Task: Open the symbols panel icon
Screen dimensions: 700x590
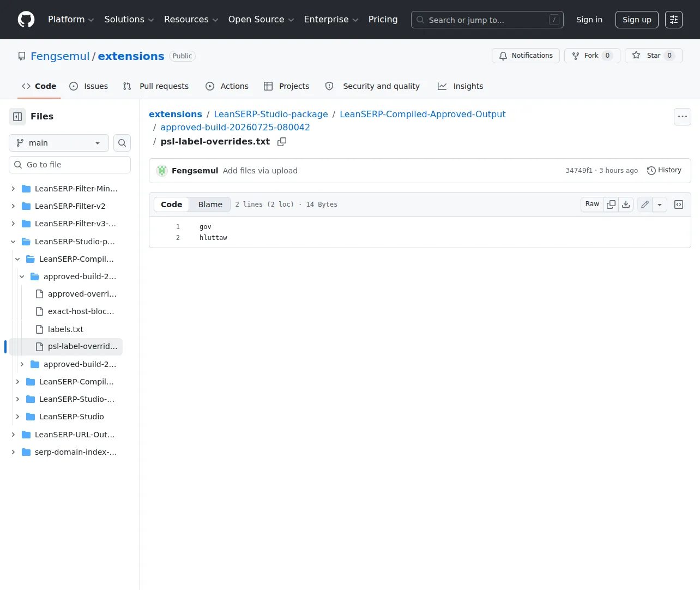Action: tap(679, 204)
